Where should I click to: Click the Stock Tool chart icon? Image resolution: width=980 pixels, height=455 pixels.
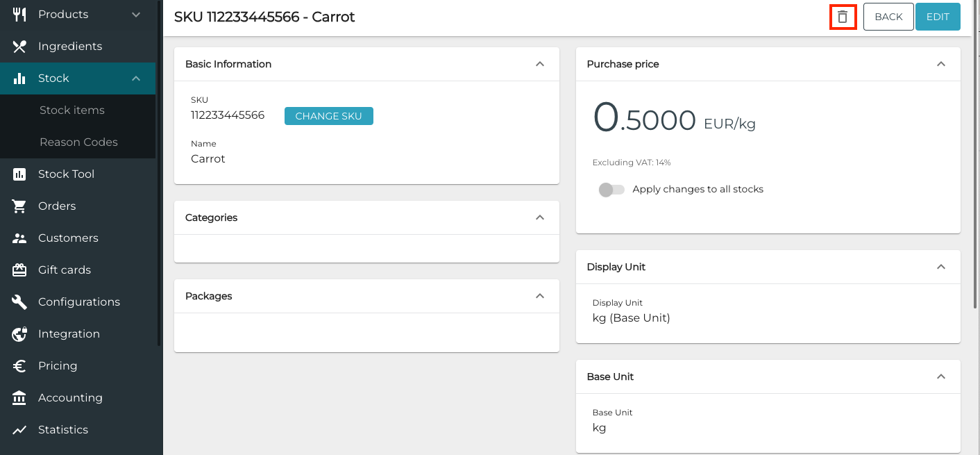click(19, 174)
